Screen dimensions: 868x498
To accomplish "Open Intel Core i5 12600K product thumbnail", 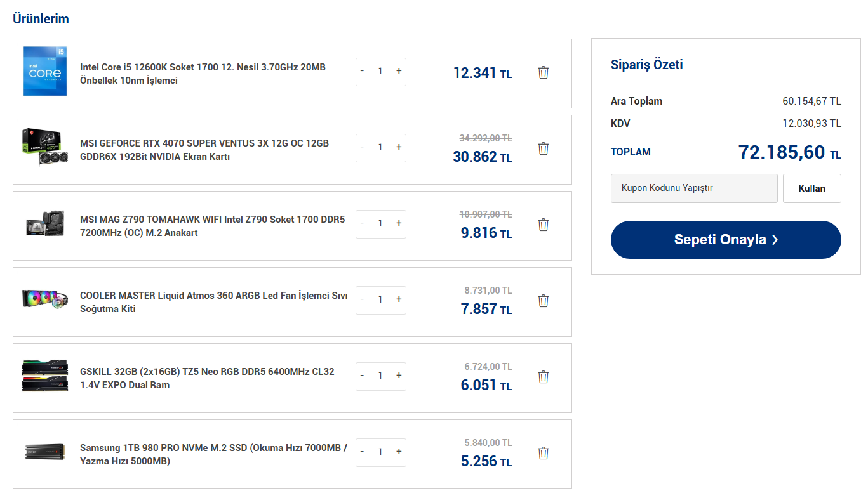I will (44, 71).
